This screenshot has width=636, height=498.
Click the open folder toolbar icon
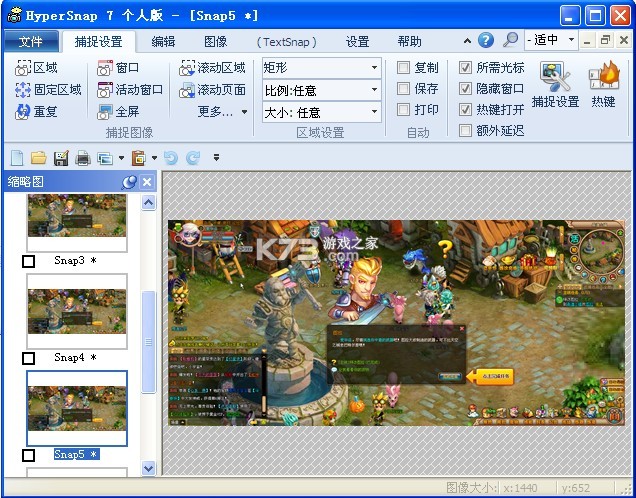[x=39, y=158]
